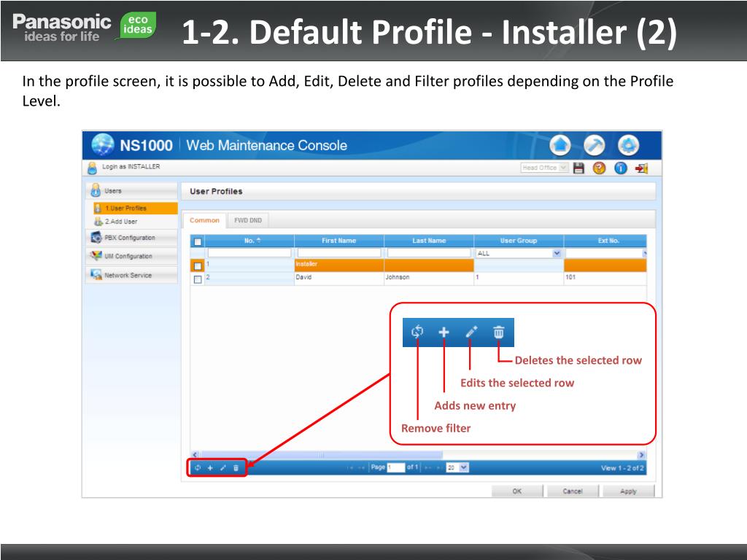Click the Network Service menu icon

(96, 275)
